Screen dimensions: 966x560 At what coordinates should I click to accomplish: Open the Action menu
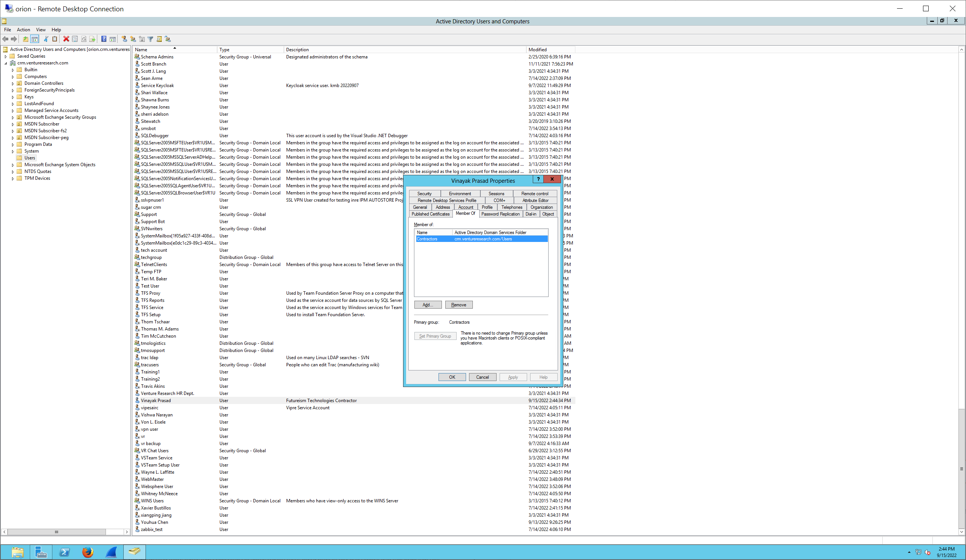pyautogui.click(x=23, y=29)
